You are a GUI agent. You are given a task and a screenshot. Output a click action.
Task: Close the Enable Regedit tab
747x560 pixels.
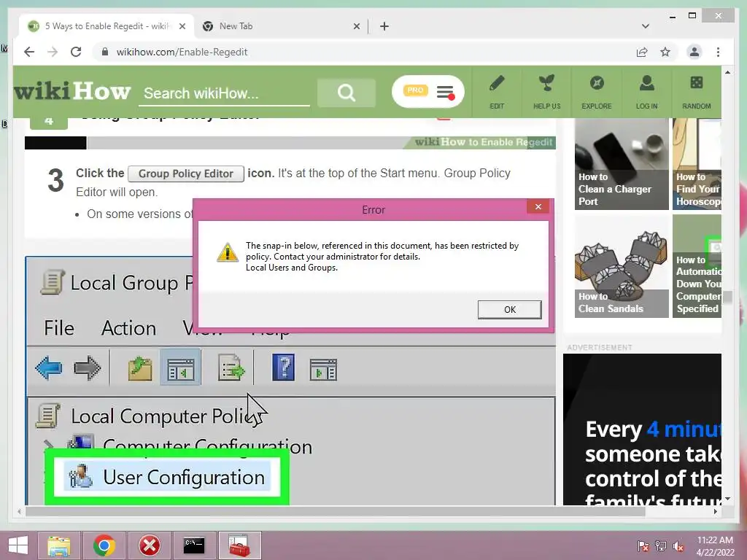click(182, 27)
